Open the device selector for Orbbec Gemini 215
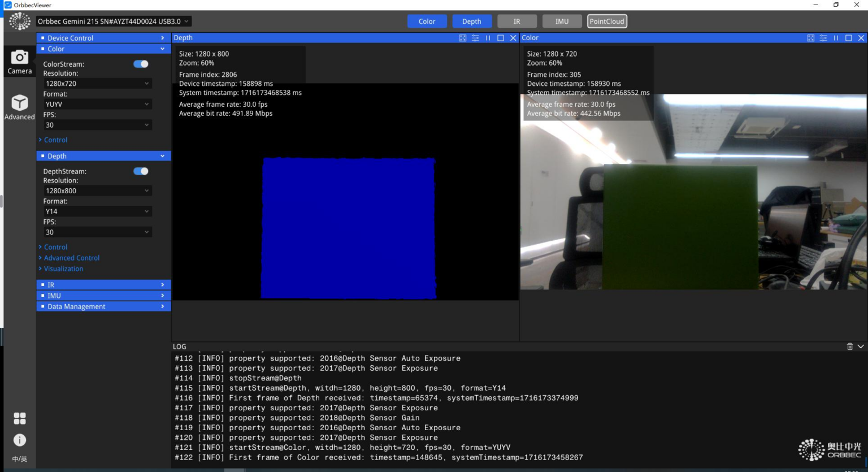This screenshot has height=472, width=868. point(113,21)
